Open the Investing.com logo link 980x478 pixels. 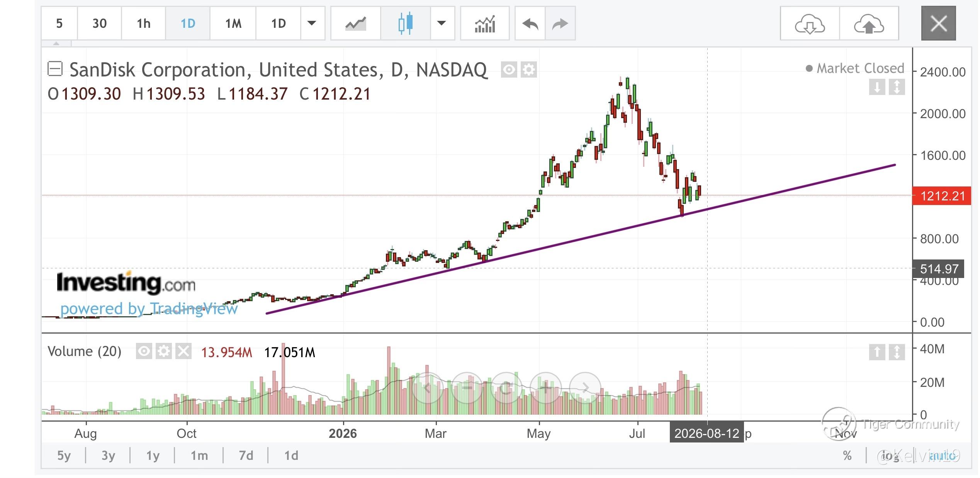[126, 283]
